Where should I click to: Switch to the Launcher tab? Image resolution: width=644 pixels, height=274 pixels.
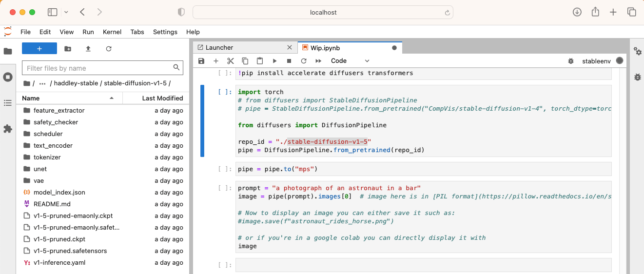click(x=219, y=47)
